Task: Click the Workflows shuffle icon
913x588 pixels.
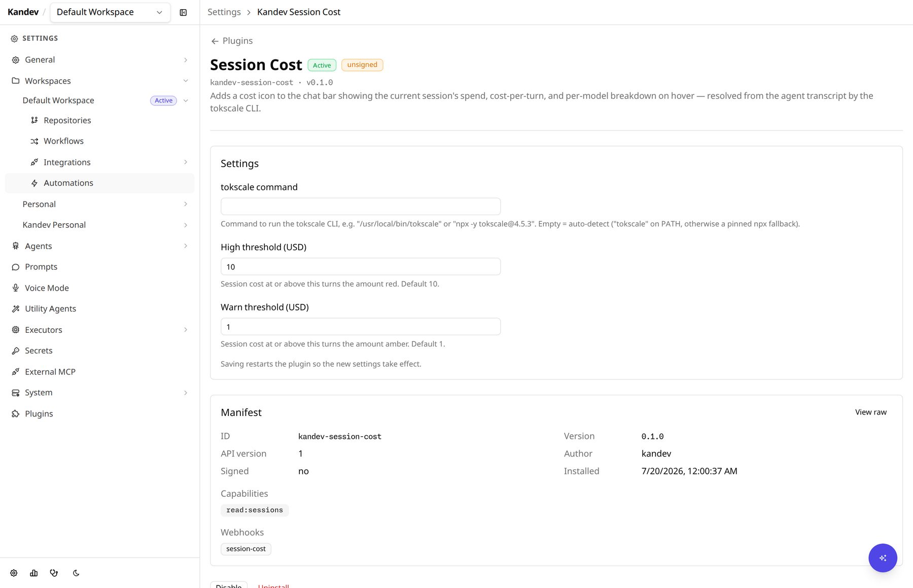Action: [34, 141]
